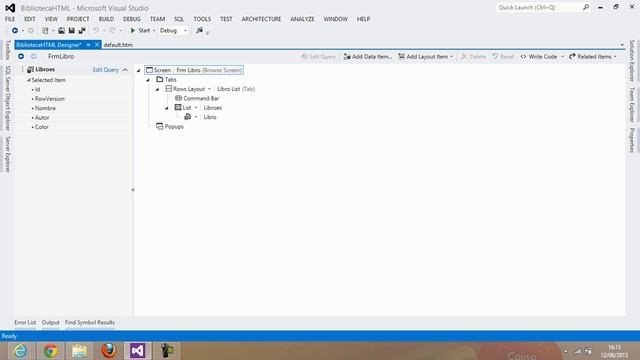Click the Libroes data collection icon
This screenshot has width=640, height=360.
(x=30, y=70)
